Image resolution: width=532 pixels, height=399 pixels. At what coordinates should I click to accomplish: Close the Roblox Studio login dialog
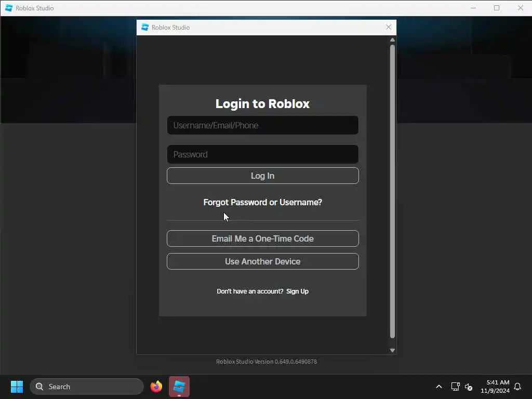(389, 27)
